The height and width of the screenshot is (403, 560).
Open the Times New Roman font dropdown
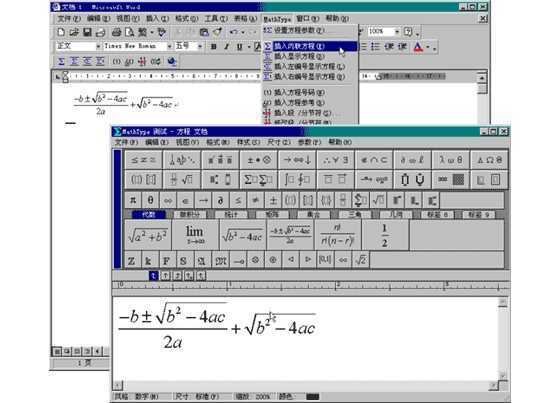tap(170, 46)
